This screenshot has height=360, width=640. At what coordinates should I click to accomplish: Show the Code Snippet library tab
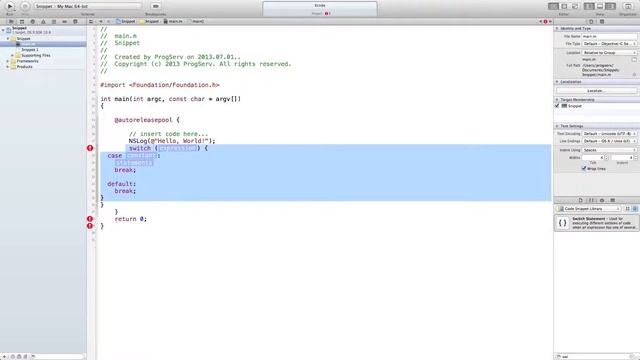591,200
